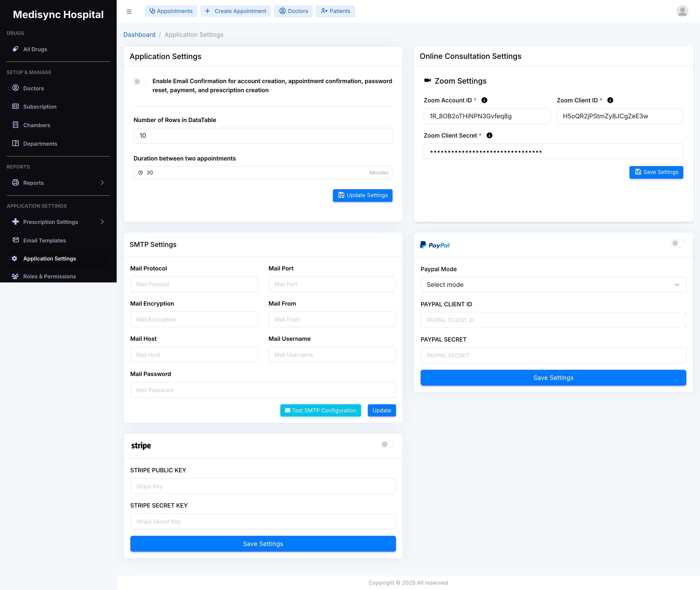This screenshot has width=700, height=590.
Task: Click the Dashboard breadcrumb link
Action: tap(139, 35)
